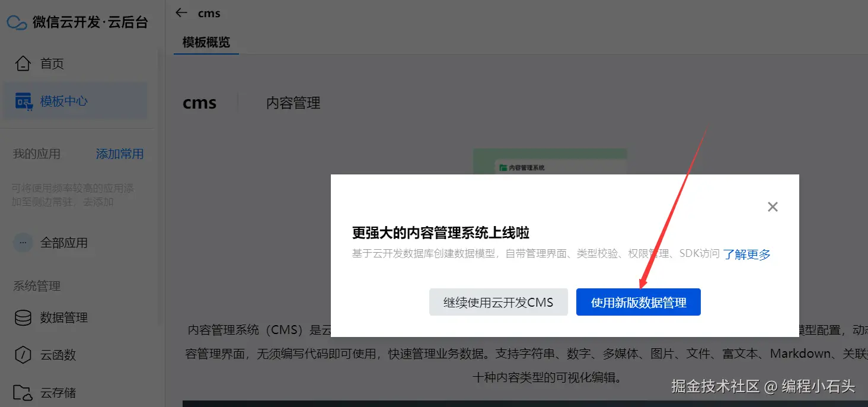Click the dialog title 更强大的内容管理系统上线啦
This screenshot has height=407, width=868.
coord(441,232)
